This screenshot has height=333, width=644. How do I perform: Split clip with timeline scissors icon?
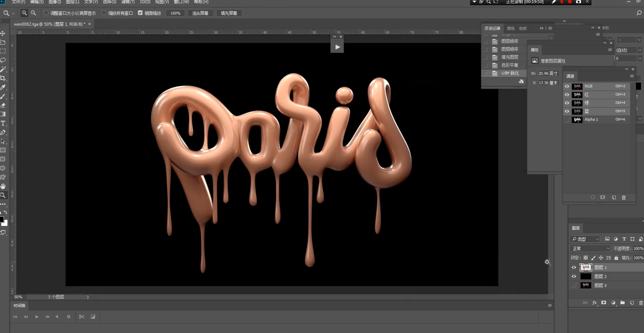click(x=81, y=317)
